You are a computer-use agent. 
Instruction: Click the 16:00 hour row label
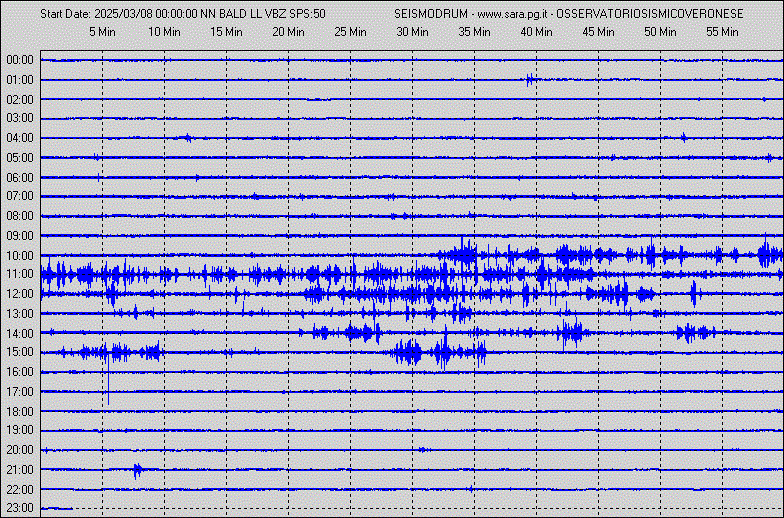20,372
